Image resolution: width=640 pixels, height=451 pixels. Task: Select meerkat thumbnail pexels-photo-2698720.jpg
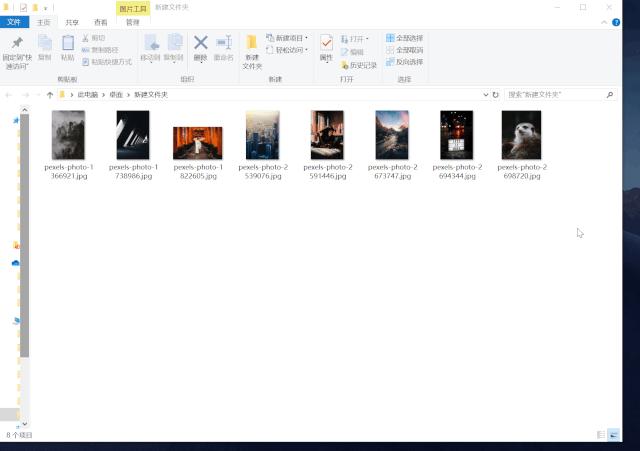(522, 135)
